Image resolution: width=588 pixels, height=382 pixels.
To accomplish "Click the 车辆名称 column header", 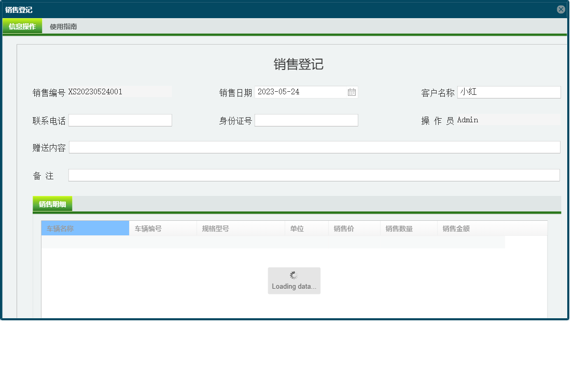I will tap(85, 228).
